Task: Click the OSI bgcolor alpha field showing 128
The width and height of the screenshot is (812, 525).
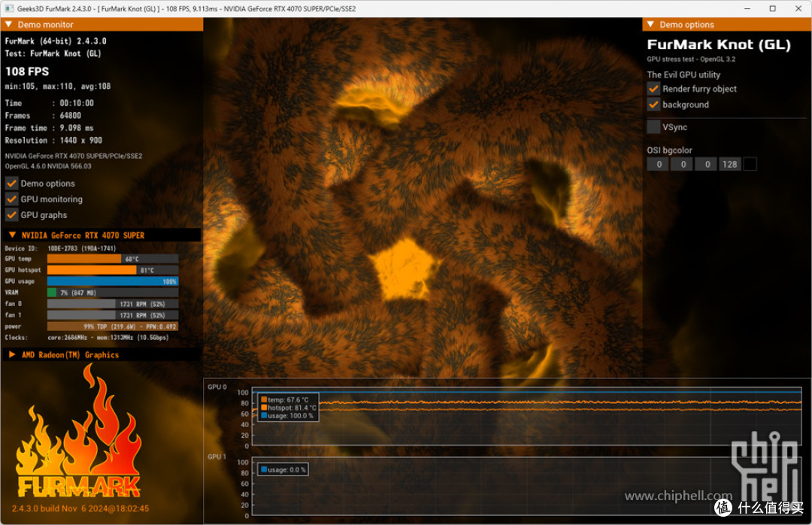Action: click(729, 164)
